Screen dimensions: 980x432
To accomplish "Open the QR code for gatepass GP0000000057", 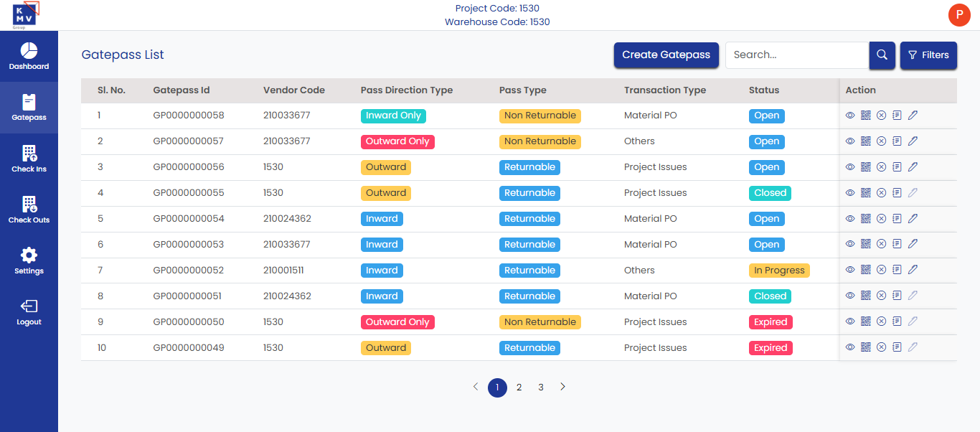I will point(866,141).
